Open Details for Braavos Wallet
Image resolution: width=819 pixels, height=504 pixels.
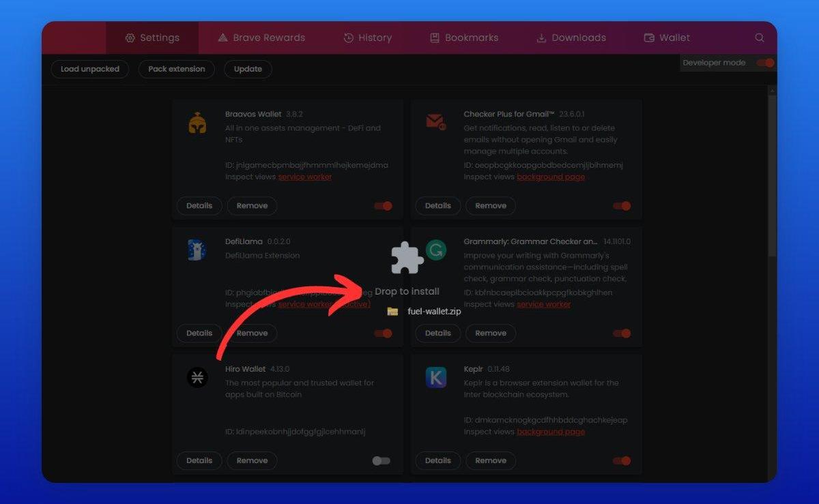199,206
